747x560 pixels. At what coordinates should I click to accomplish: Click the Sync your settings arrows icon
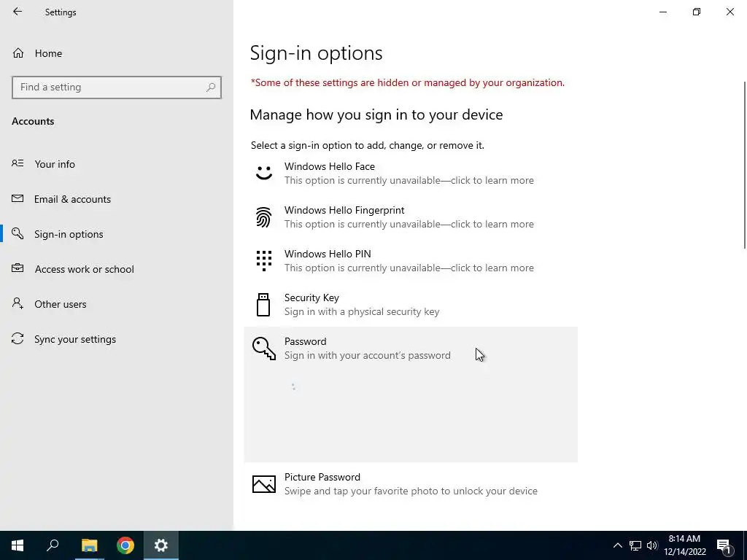pos(18,338)
